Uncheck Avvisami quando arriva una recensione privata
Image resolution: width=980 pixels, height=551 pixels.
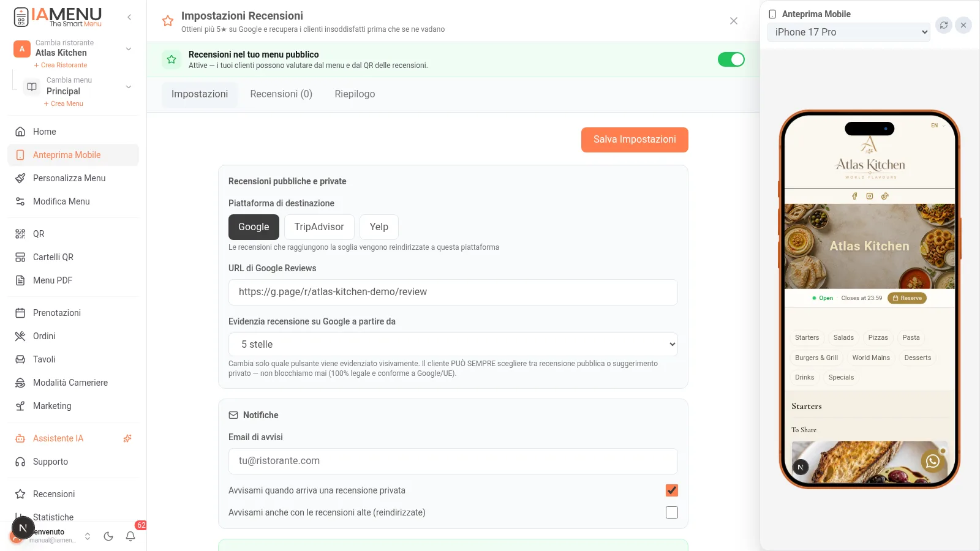point(672,490)
